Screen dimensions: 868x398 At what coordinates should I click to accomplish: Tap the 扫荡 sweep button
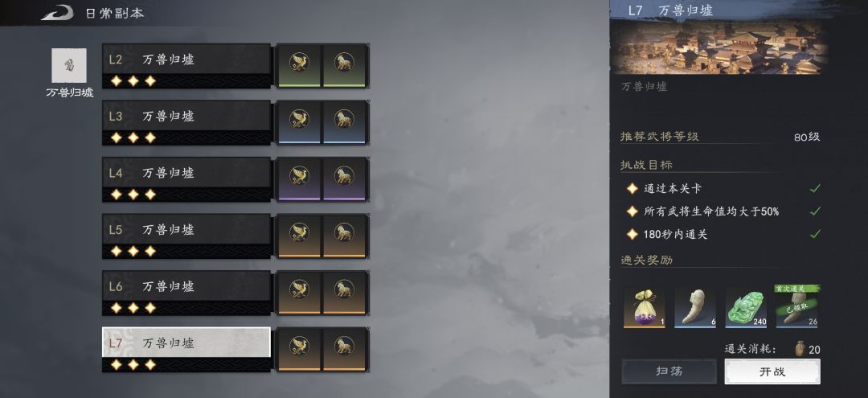click(669, 371)
